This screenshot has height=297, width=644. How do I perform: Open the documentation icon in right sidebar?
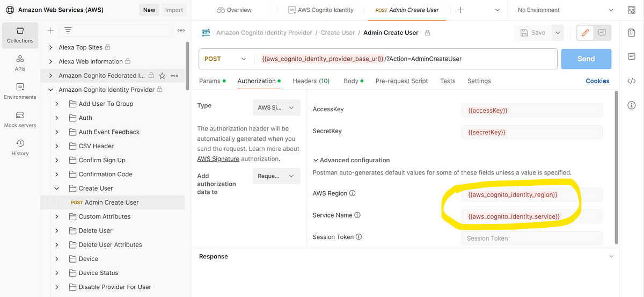632,33
